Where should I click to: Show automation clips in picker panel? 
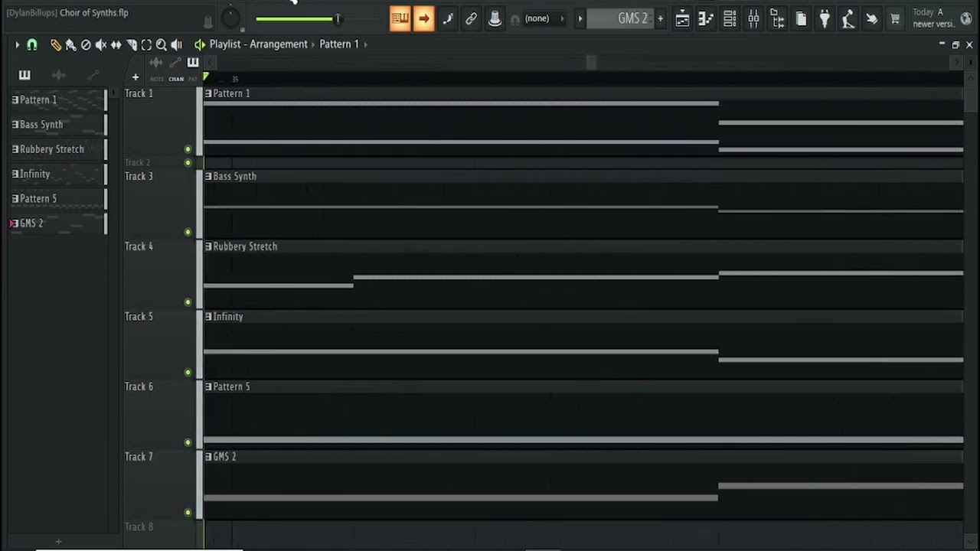93,75
